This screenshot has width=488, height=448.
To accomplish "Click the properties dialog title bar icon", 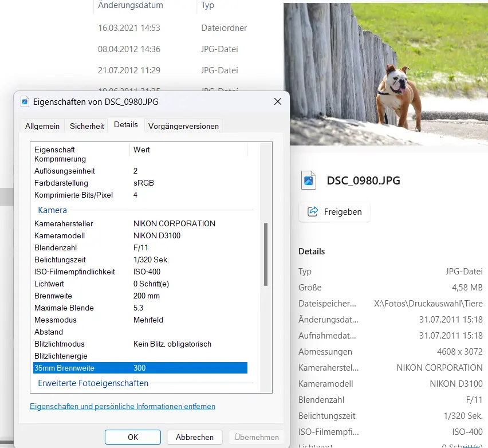I will [x=25, y=102].
